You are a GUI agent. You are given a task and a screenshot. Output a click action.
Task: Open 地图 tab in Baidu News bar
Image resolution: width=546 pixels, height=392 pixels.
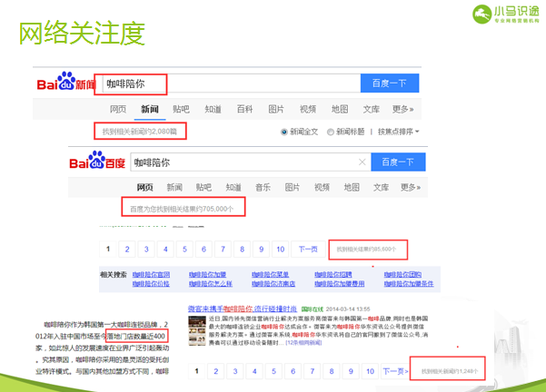tap(340, 109)
